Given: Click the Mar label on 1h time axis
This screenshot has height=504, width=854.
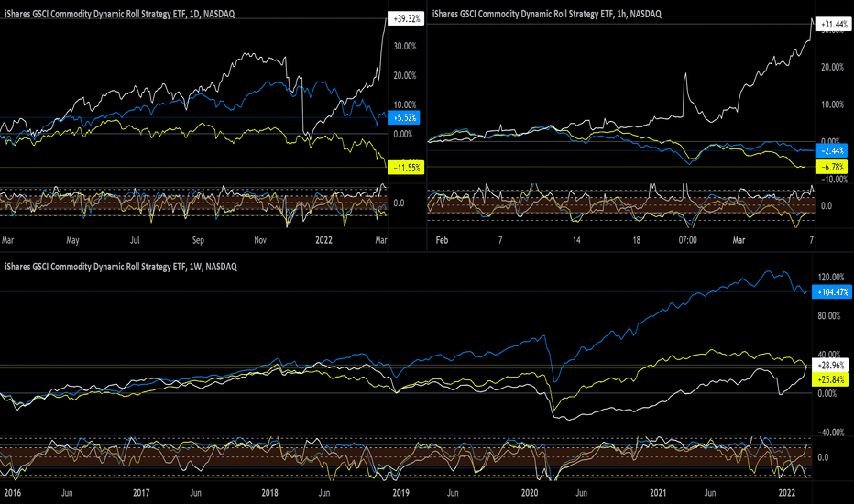Looking at the screenshot, I should pyautogui.click(x=739, y=240).
